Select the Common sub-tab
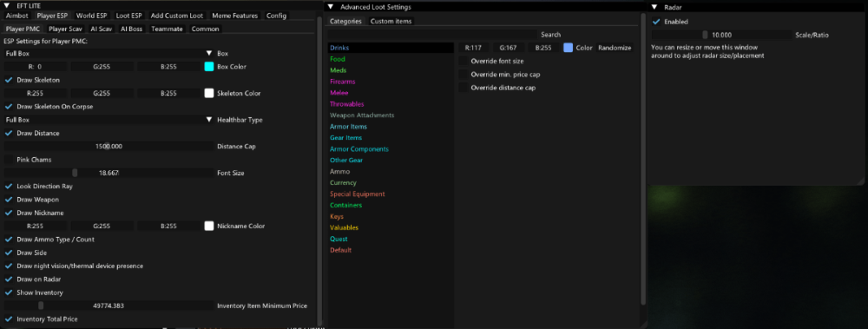The height and width of the screenshot is (329, 868). [206, 29]
